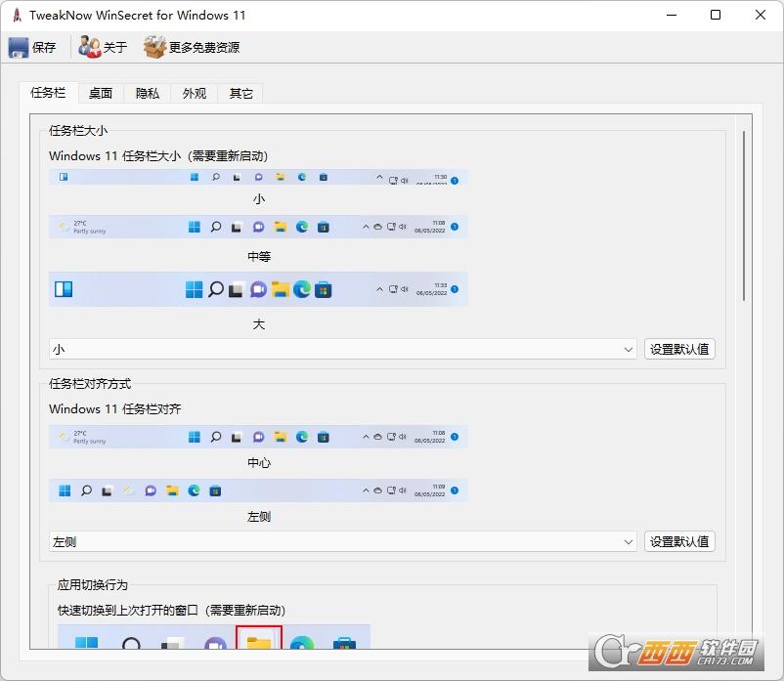Screen dimensions: 784x681
Task: Switch to the 任务栏 tab
Action: tap(48, 93)
